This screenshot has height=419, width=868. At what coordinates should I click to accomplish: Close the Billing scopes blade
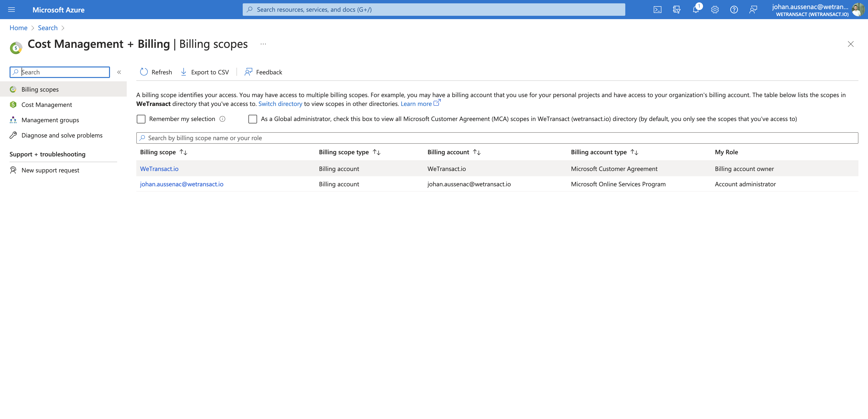coord(851,44)
